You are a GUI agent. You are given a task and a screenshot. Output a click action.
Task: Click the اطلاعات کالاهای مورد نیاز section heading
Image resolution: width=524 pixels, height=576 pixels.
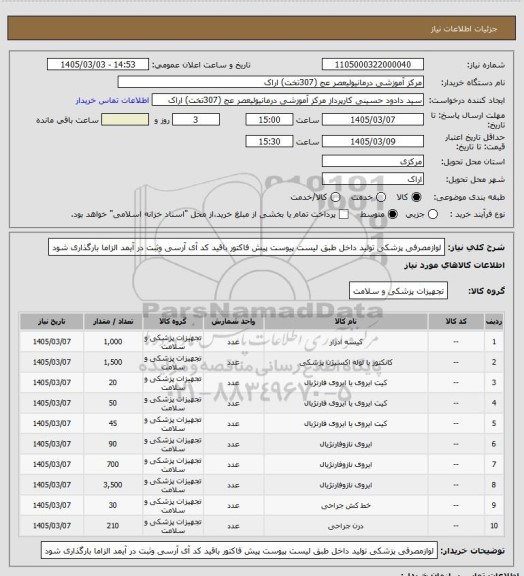click(454, 265)
